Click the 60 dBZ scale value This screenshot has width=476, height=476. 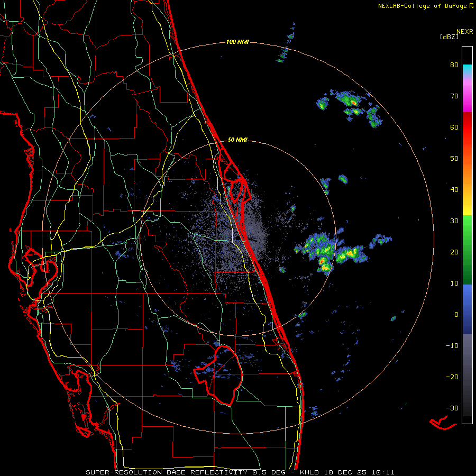coord(454,127)
